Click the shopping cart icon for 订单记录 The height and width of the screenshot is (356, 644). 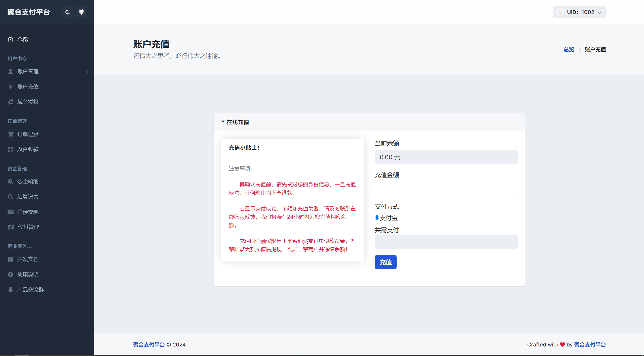[10, 134]
